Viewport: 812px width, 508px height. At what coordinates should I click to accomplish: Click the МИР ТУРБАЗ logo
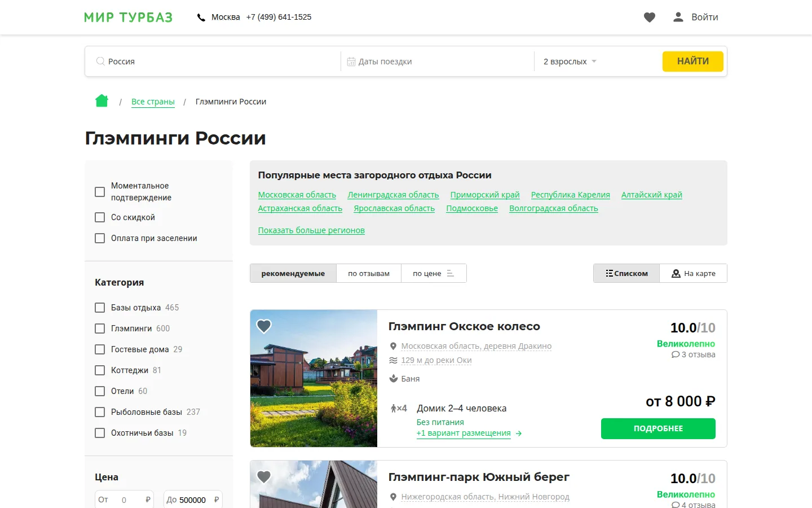coord(129,17)
